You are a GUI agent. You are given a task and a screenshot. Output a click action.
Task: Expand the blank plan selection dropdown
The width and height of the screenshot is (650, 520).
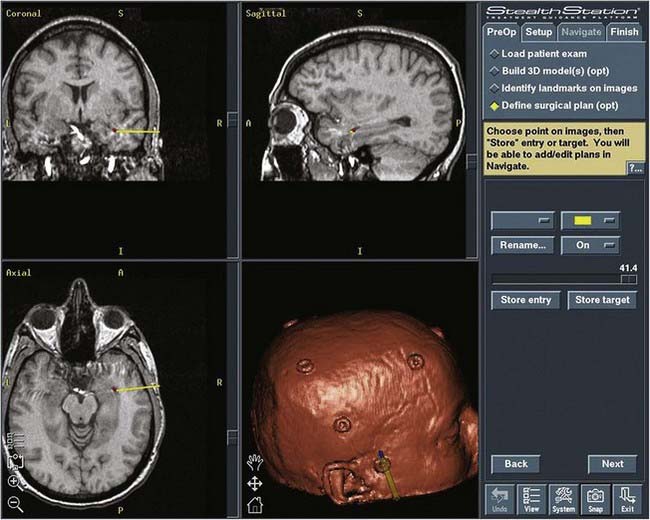tap(522, 220)
